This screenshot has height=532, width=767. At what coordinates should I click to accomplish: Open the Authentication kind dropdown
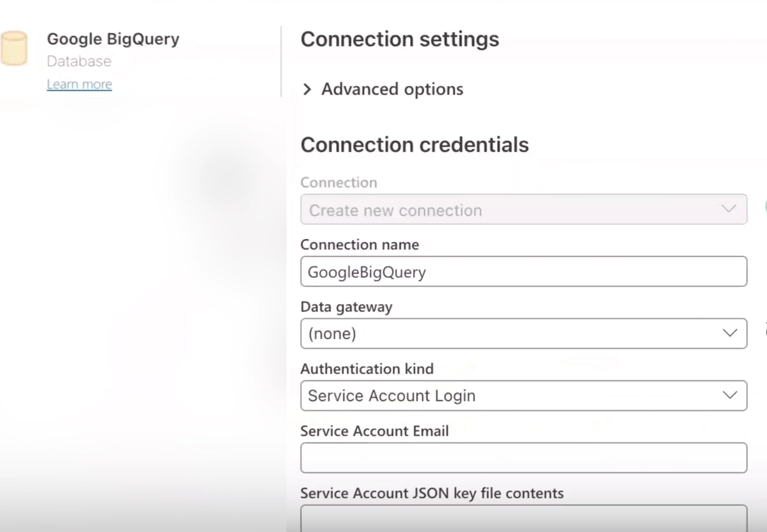[x=524, y=396]
